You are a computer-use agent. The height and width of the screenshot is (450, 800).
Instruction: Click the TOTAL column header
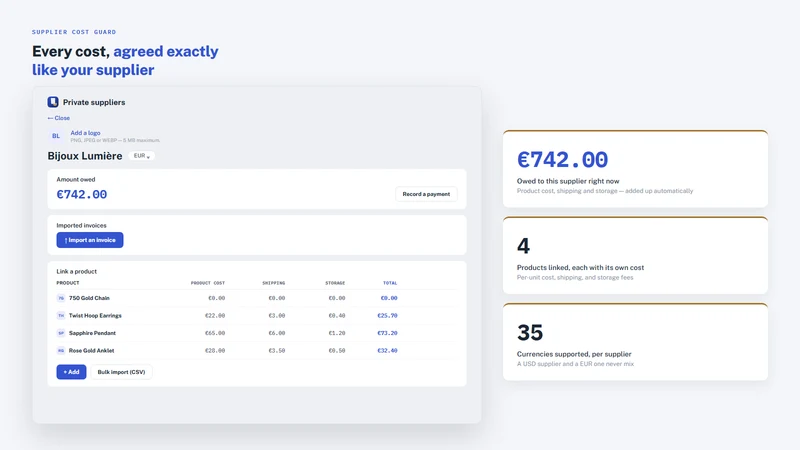point(390,283)
